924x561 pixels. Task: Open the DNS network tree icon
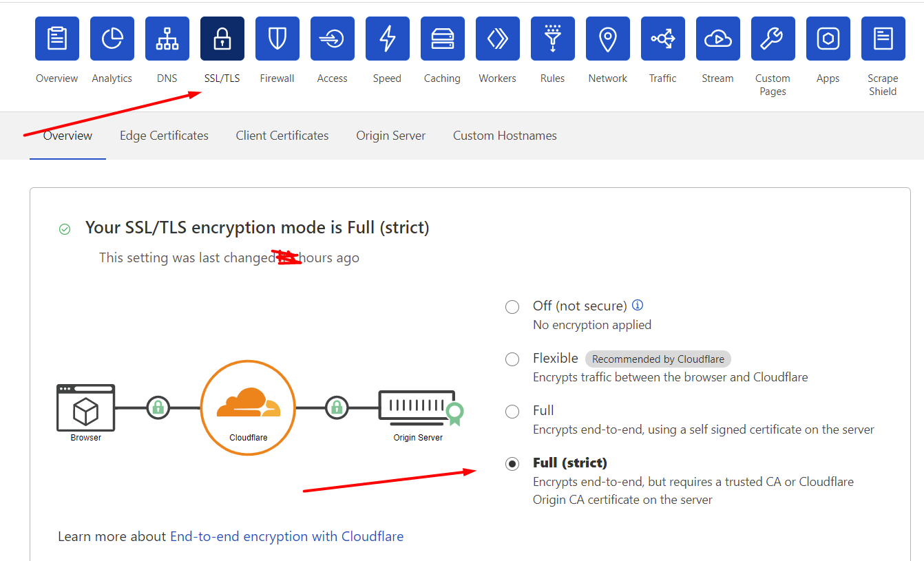click(x=167, y=39)
